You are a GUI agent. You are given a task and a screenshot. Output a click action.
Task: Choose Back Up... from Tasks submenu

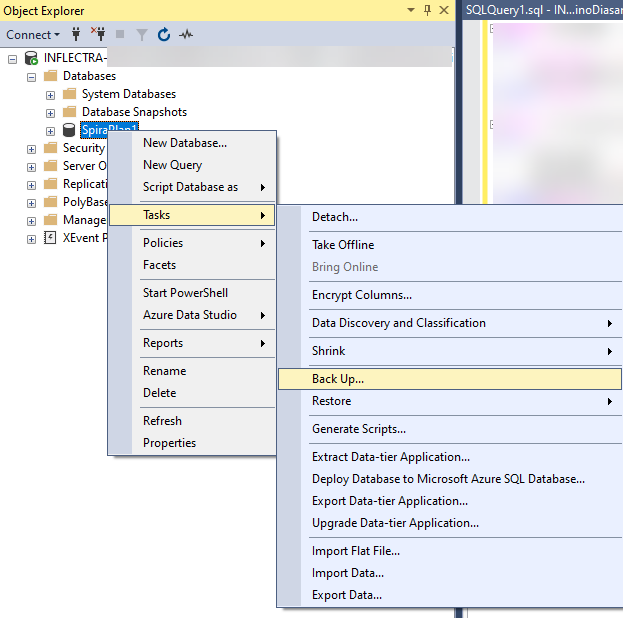(x=338, y=379)
